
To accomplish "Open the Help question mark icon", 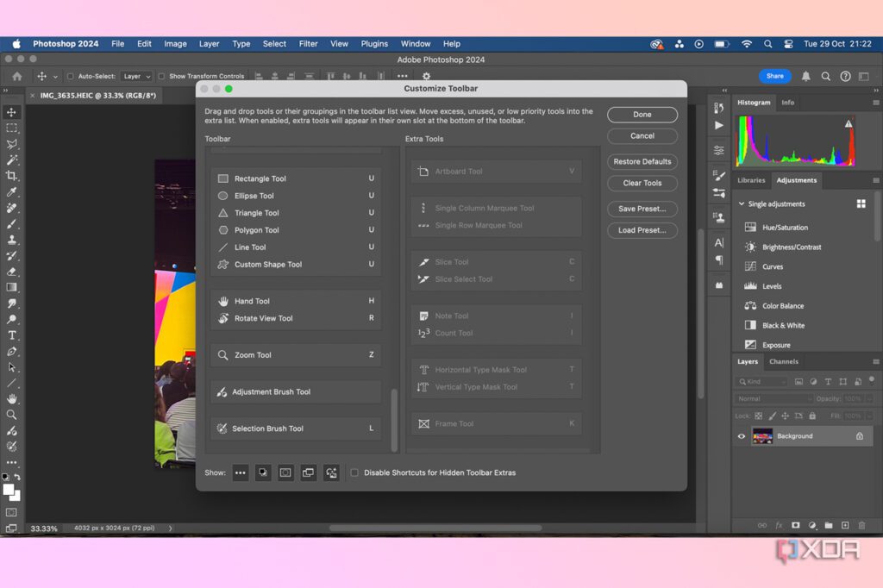I will click(845, 76).
